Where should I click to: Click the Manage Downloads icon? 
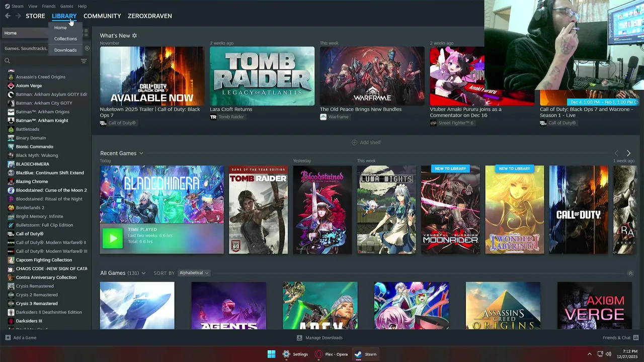pos(299,338)
